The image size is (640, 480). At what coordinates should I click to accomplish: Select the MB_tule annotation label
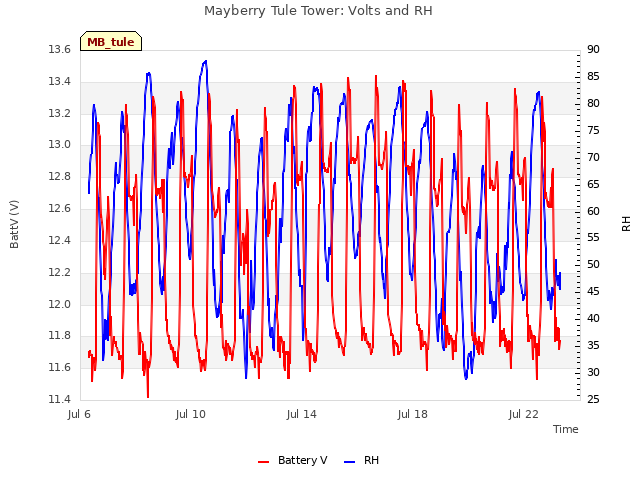[111, 42]
